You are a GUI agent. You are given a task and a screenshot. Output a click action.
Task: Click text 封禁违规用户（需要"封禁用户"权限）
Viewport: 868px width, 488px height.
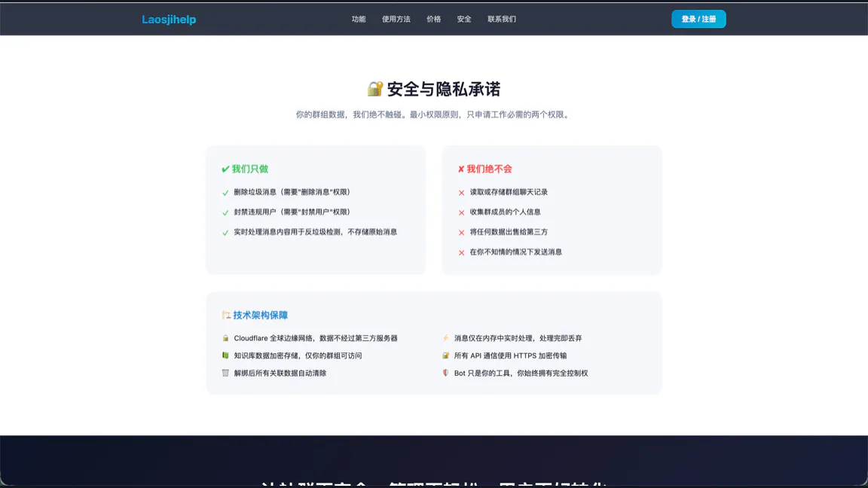pyautogui.click(x=292, y=212)
